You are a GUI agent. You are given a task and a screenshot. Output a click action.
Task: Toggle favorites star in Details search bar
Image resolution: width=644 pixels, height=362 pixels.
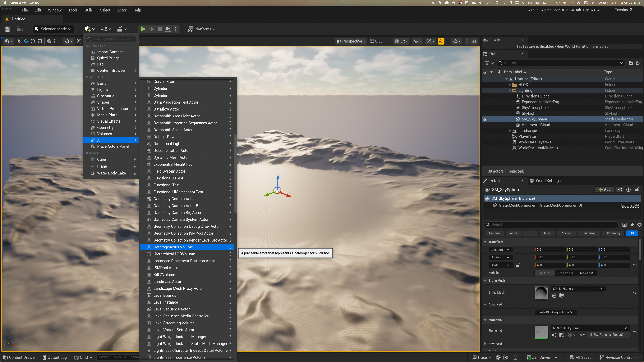point(632,225)
